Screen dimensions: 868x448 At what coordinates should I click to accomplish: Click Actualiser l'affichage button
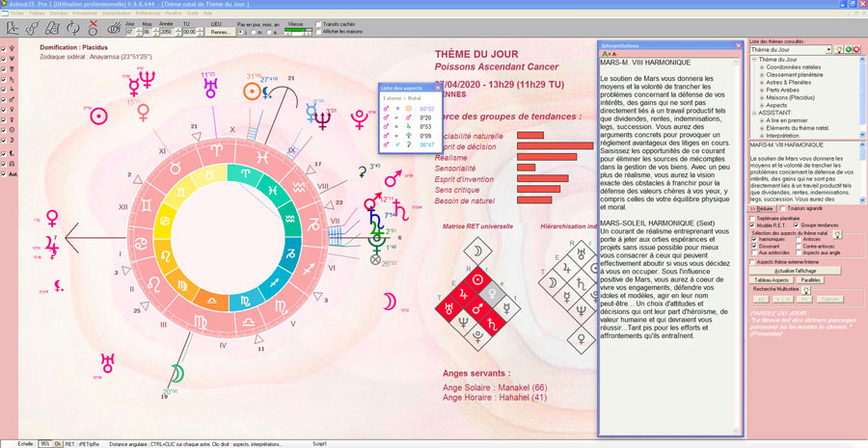click(x=795, y=271)
